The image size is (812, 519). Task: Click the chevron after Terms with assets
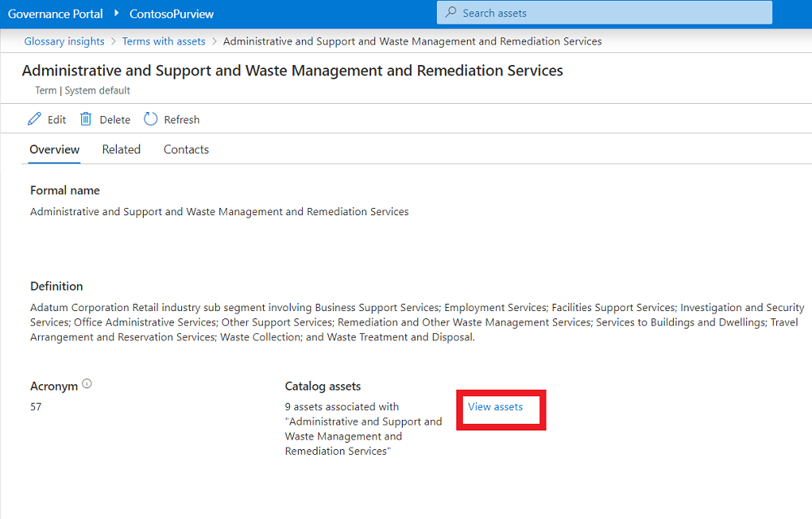(x=214, y=41)
